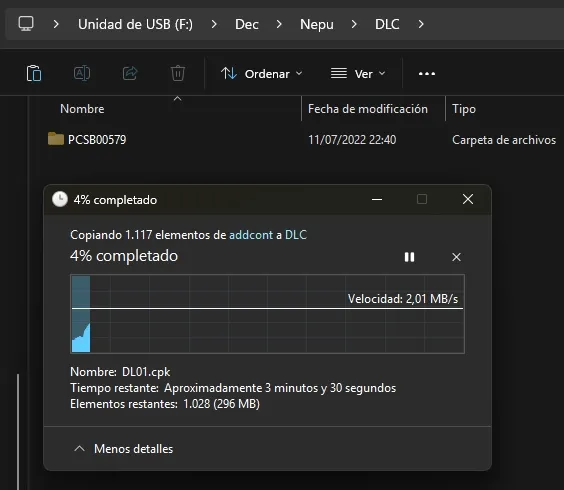Sort by Fecha de modificación column
This screenshot has width=564, height=490.
click(368, 109)
